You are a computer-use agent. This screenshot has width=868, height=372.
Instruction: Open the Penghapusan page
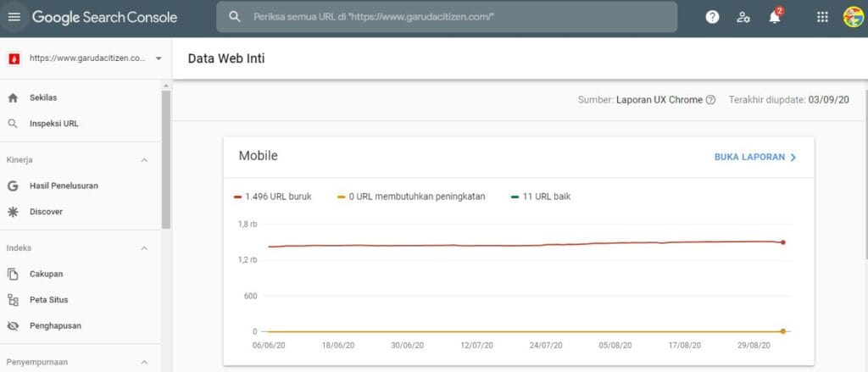coord(55,326)
